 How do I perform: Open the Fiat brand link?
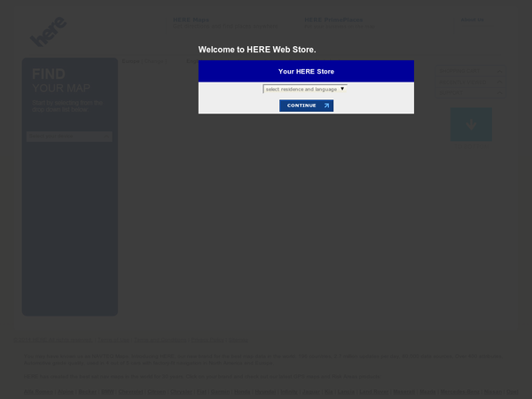[201, 392]
